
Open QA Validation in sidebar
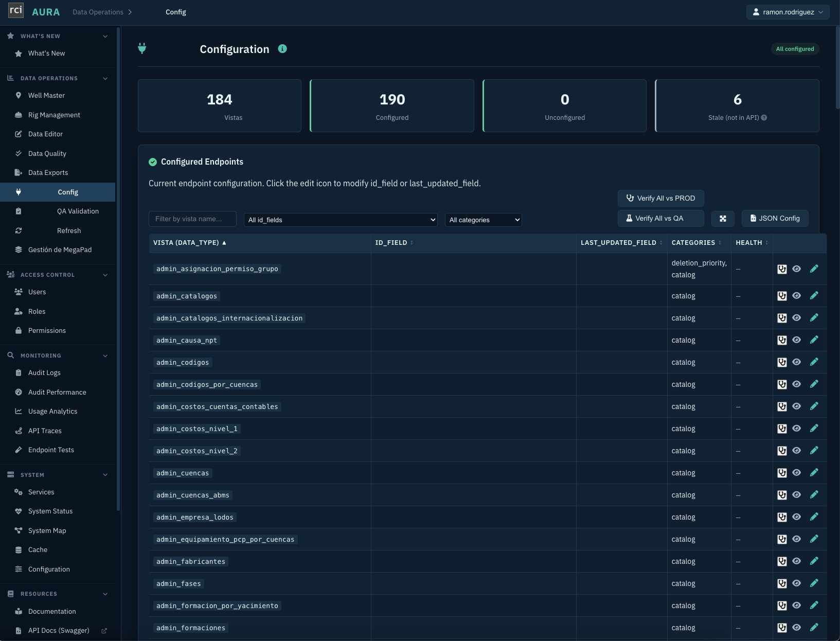[x=58, y=211]
